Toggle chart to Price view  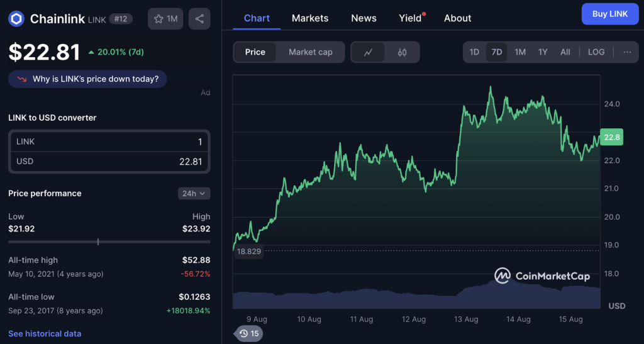pyautogui.click(x=255, y=52)
